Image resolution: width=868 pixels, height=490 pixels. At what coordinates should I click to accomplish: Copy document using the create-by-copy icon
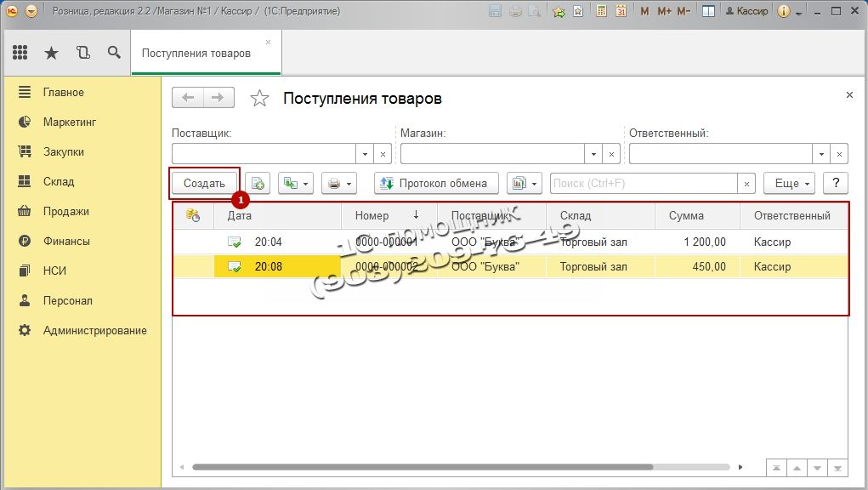[258, 183]
